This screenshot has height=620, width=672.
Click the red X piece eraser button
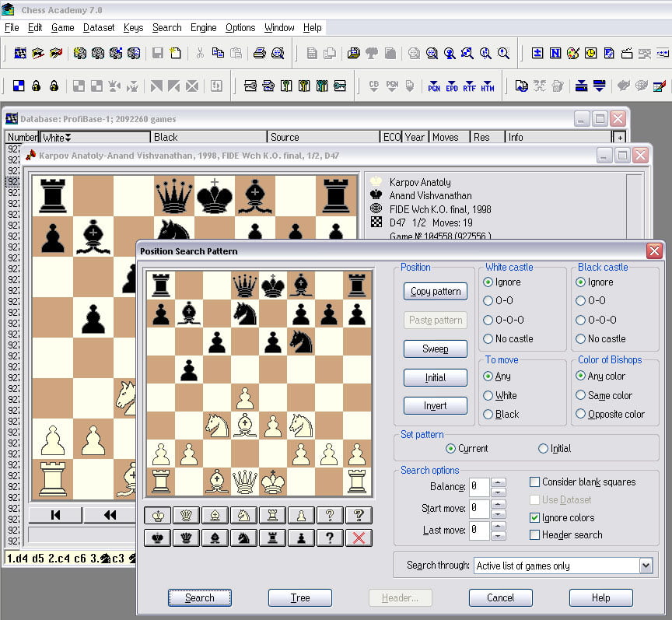tap(359, 538)
